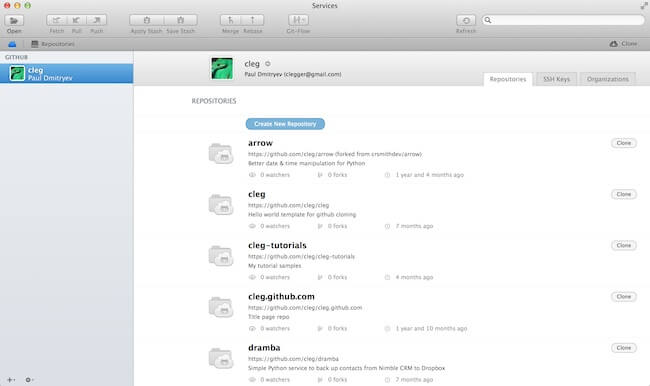Open the Repositories tab

[508, 79]
